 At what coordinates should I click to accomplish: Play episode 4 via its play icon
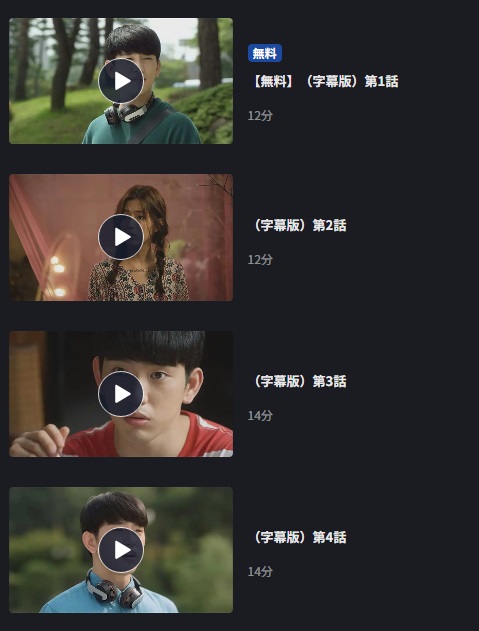coord(121,550)
